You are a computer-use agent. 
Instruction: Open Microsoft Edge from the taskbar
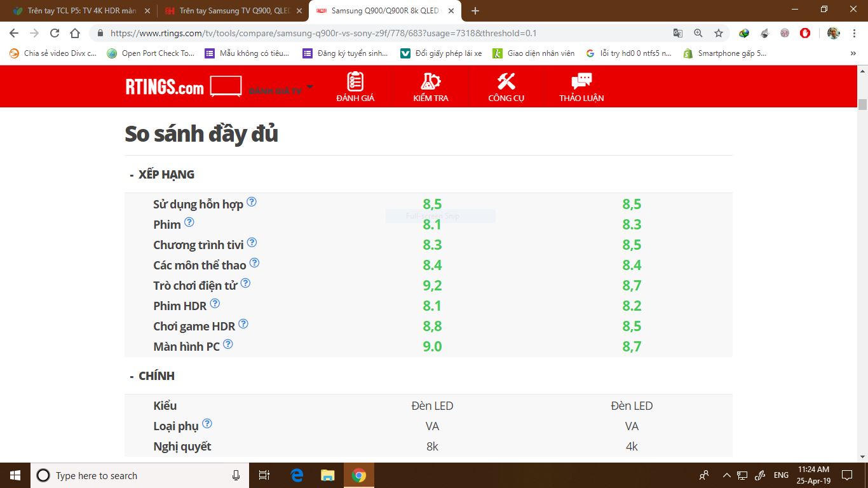(x=297, y=475)
